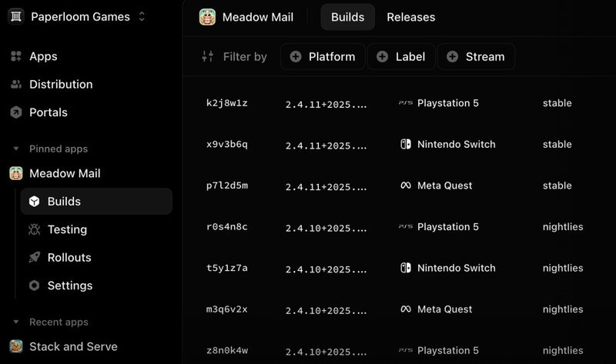Click Nintendo Switch in x9v3b6q row

[457, 144]
